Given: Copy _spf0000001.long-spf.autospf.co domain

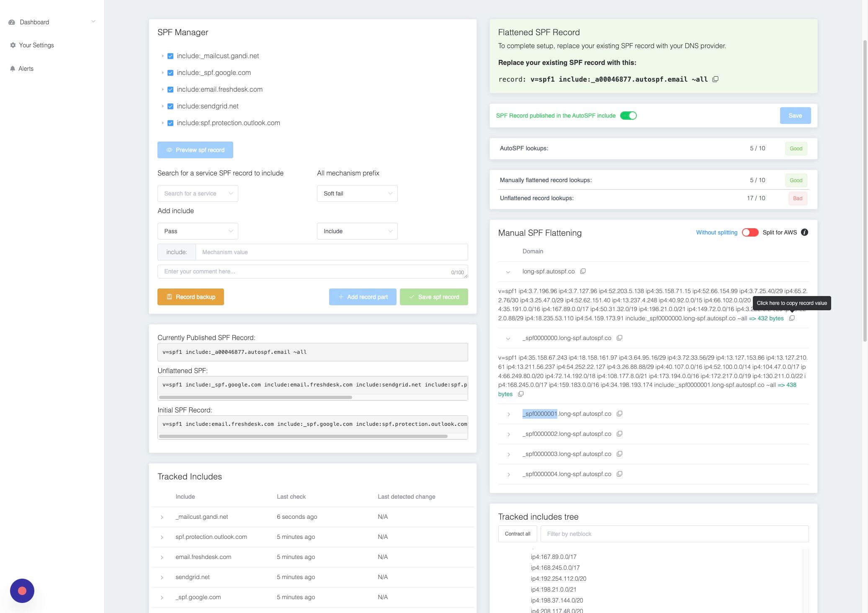Looking at the screenshot, I should (x=620, y=414).
